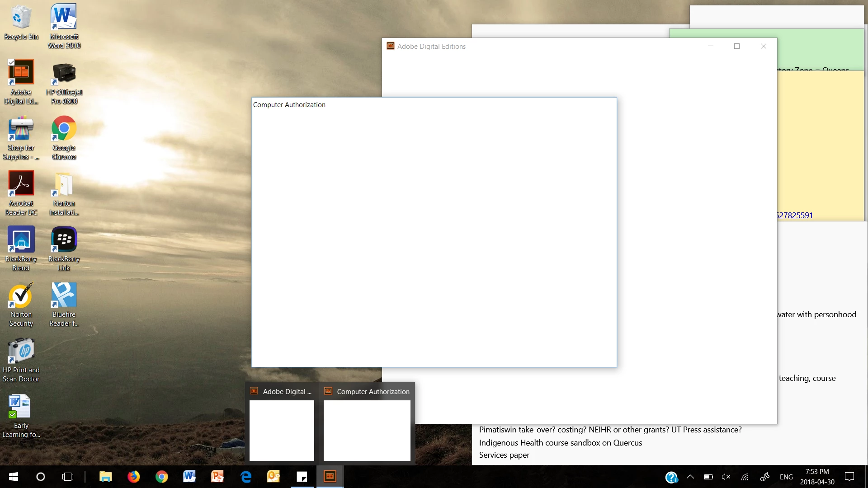The image size is (868, 488).
Task: Expand hidden system tray icons
Action: (690, 477)
